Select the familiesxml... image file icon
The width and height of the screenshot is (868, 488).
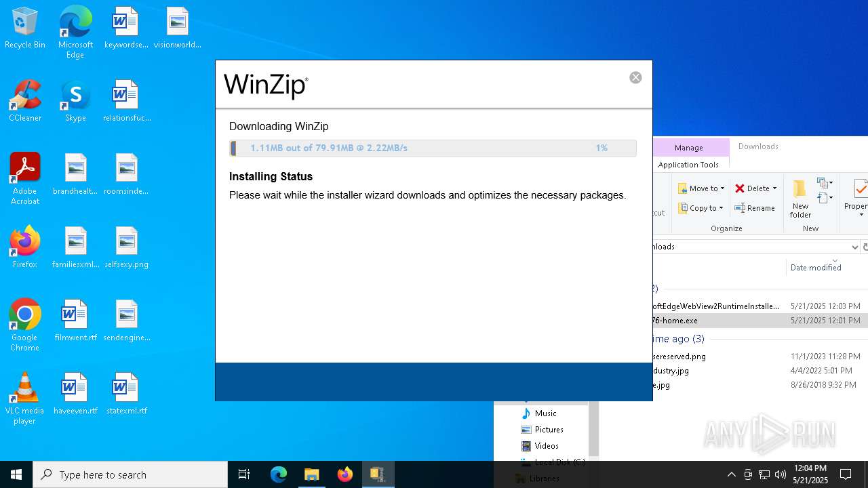point(75,248)
